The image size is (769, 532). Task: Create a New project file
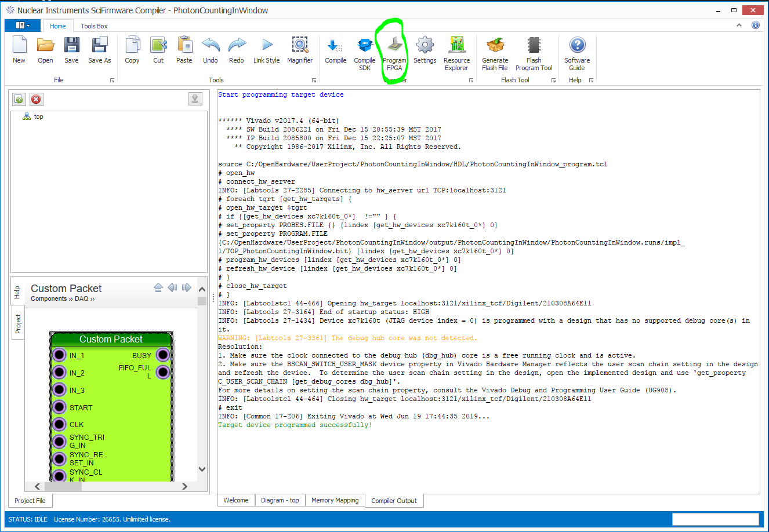pos(19,50)
